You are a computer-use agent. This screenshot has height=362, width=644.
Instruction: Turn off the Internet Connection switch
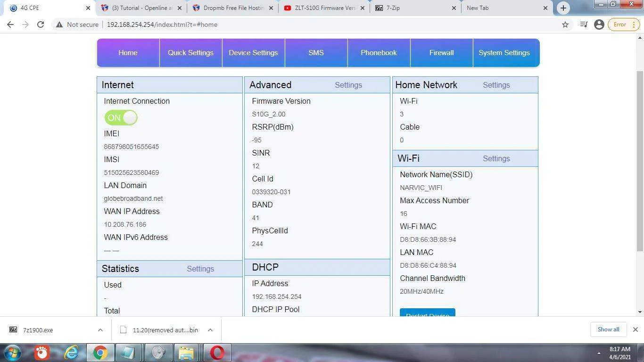121,117
